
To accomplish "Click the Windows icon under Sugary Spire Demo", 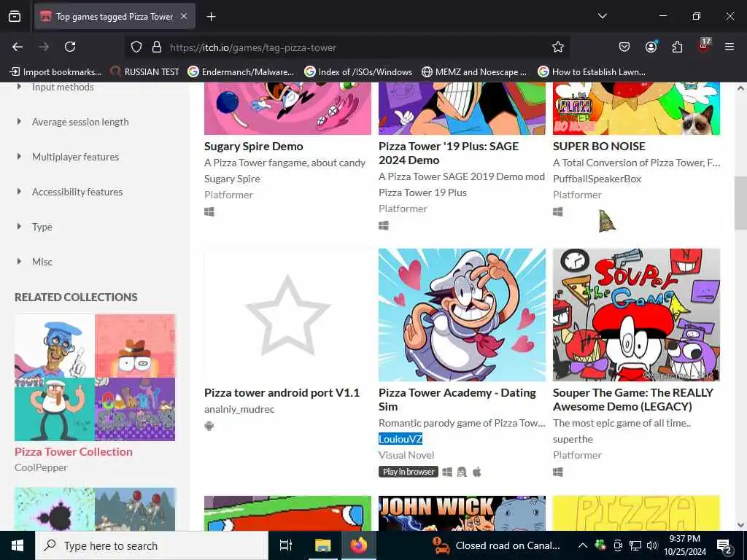I will (x=209, y=211).
